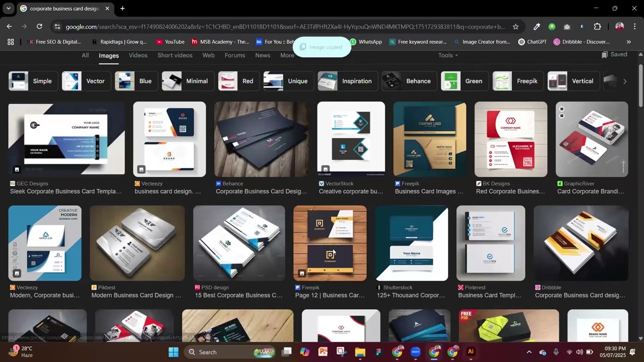The image size is (644, 362).
Task: Open the Vecteezy business card design image
Action: (170, 139)
